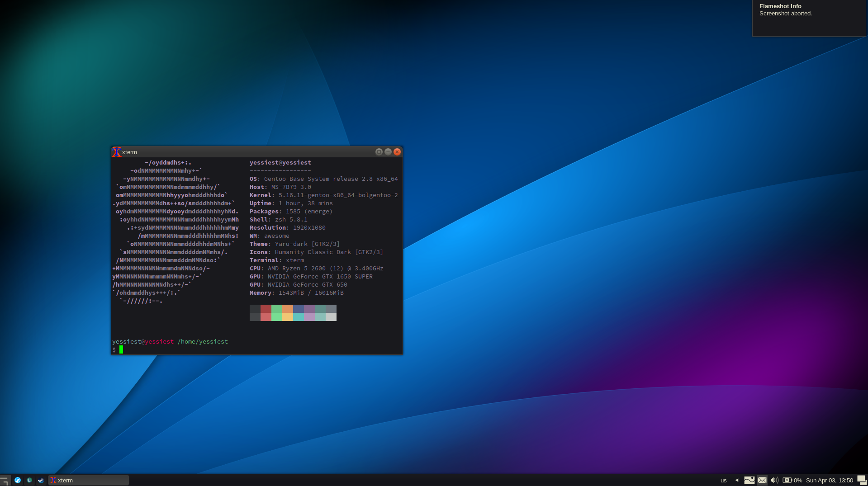Click the 'Packages: 1585 (emerge)' line

click(291, 212)
